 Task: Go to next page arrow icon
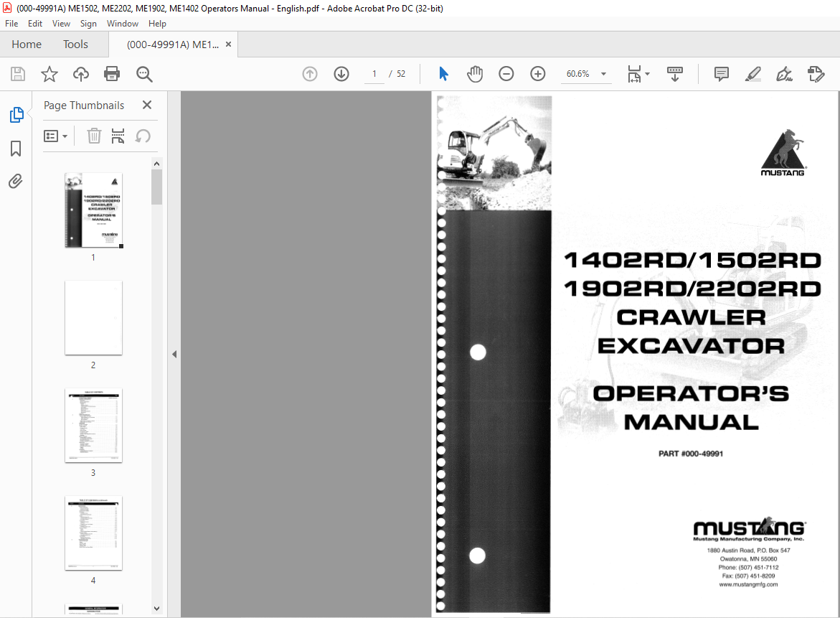pyautogui.click(x=341, y=74)
